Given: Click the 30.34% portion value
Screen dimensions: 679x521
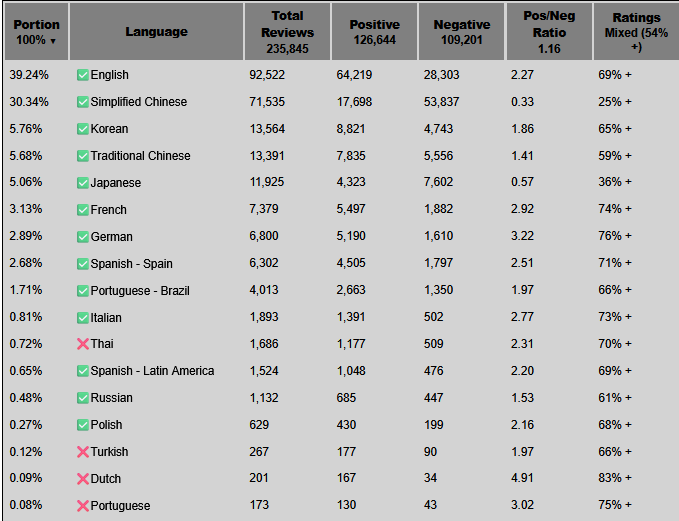Looking at the screenshot, I should (29, 102).
